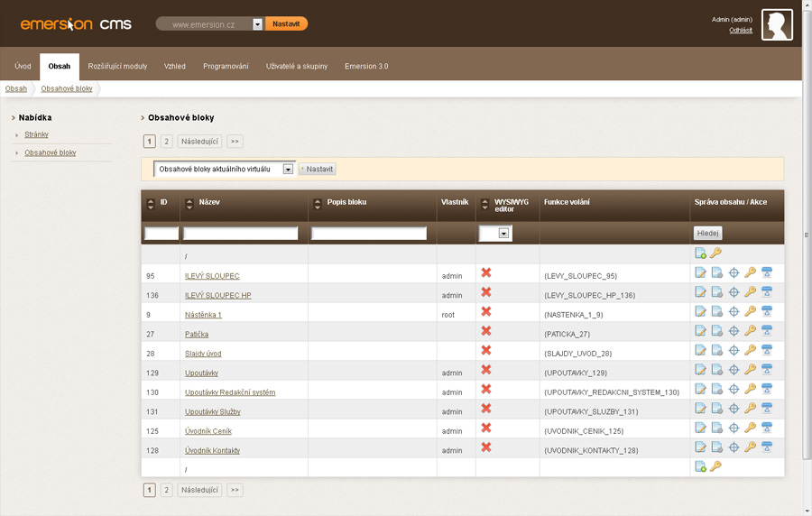The image size is (812, 516).
Task: Toggle WYSIWYG editor for LEVÝ SLOUPEC HP
Action: coord(486,292)
